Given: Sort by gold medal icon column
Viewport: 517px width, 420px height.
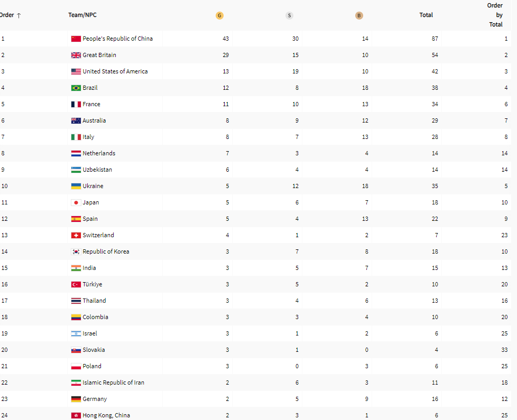Looking at the screenshot, I should tap(219, 15).
